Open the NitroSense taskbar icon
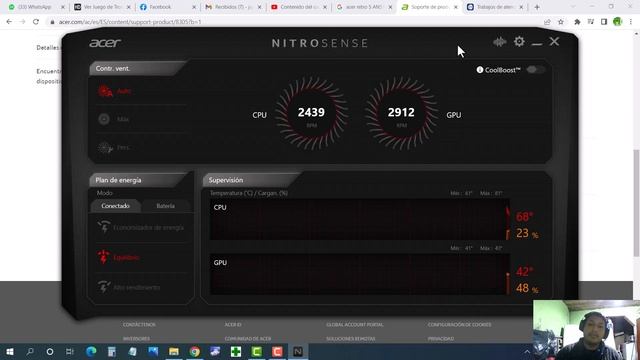Viewport: 640px width, 360px height. 298,351
